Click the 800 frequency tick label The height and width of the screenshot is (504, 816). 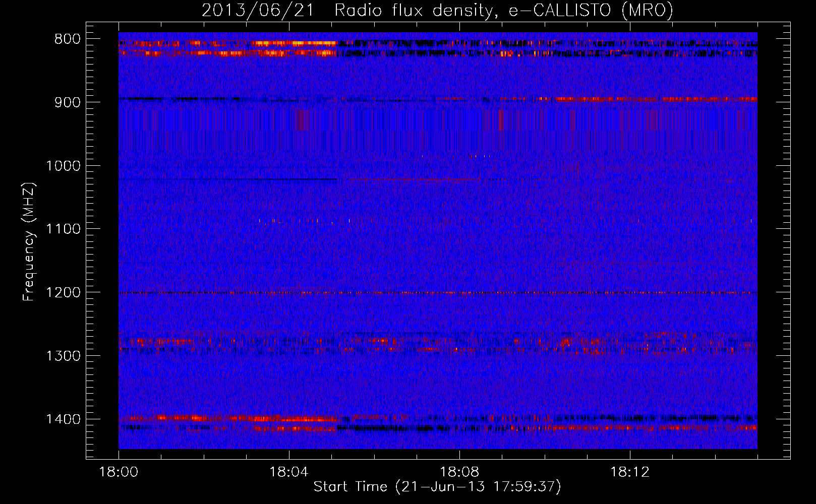(67, 39)
